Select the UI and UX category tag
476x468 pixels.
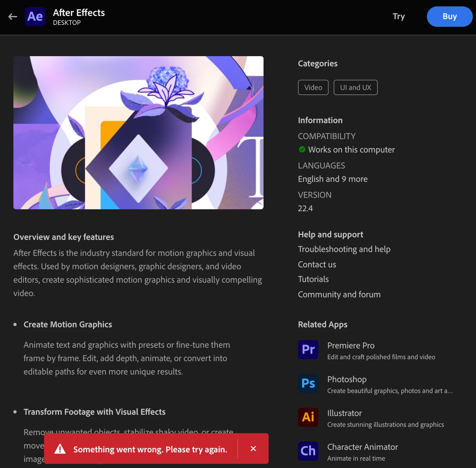355,87
